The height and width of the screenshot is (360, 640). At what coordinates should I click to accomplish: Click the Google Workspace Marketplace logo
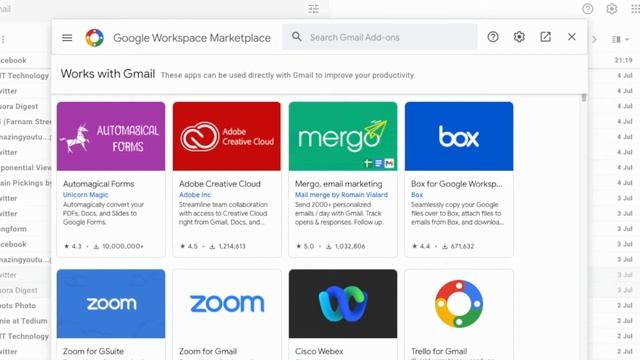click(94, 38)
